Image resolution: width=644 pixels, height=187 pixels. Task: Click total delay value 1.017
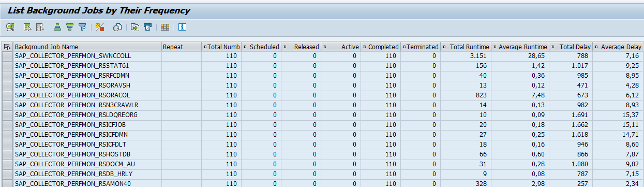[580, 66]
